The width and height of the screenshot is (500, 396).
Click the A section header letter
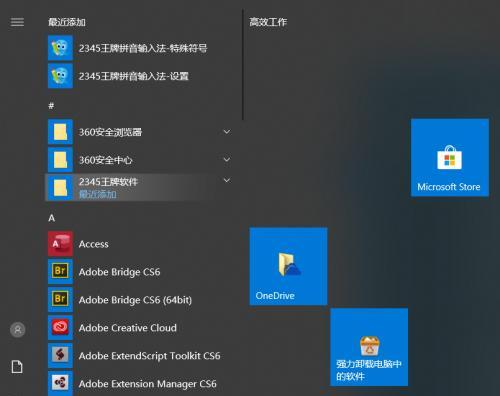pyautogui.click(x=51, y=218)
